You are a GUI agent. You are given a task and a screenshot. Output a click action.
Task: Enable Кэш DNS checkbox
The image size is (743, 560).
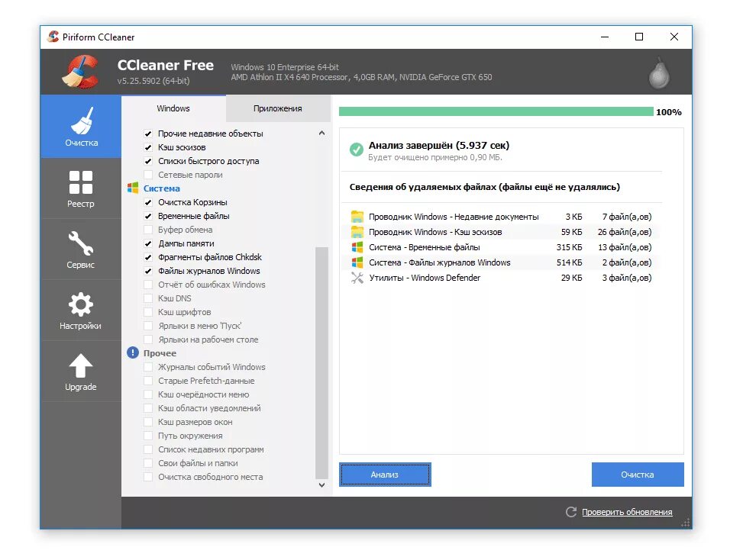click(x=148, y=298)
